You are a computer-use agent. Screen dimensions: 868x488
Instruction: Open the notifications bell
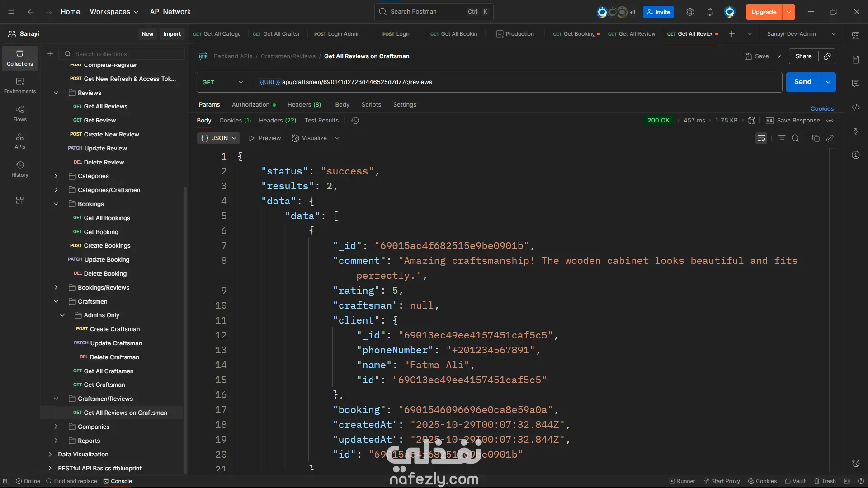pyautogui.click(x=710, y=12)
